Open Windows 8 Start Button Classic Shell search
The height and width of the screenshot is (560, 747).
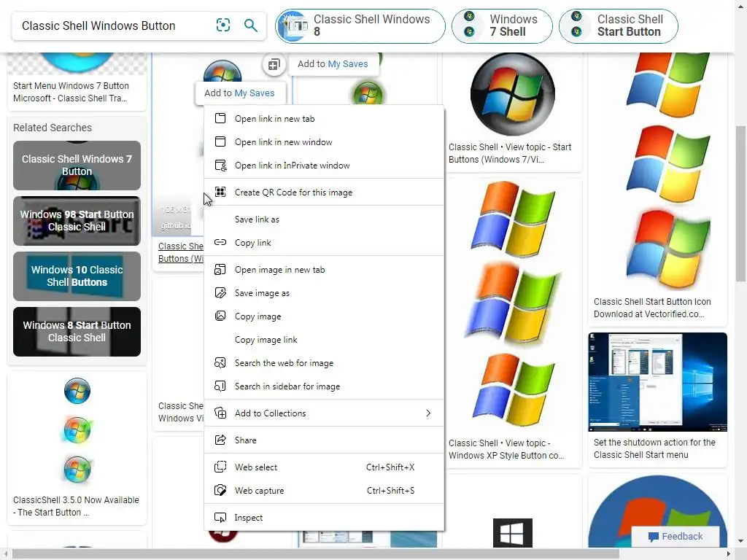click(77, 332)
